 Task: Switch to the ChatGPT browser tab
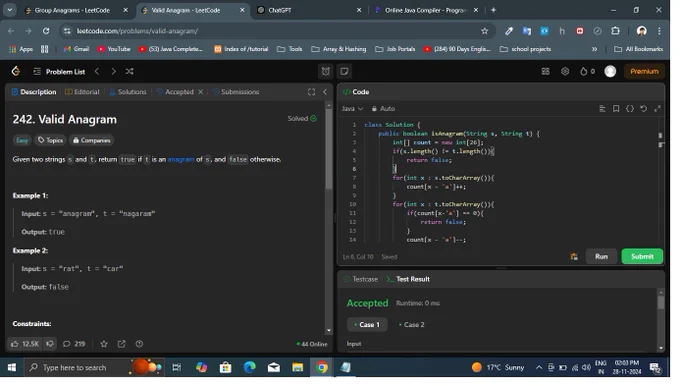309,10
